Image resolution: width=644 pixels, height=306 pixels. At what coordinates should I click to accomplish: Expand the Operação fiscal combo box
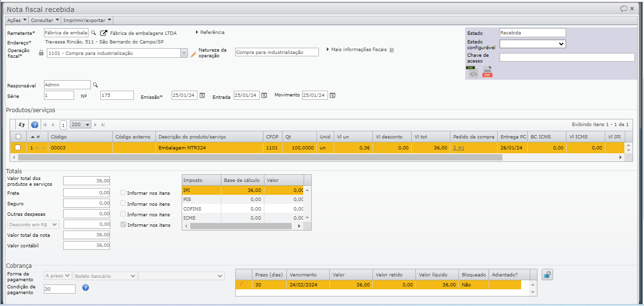click(184, 53)
